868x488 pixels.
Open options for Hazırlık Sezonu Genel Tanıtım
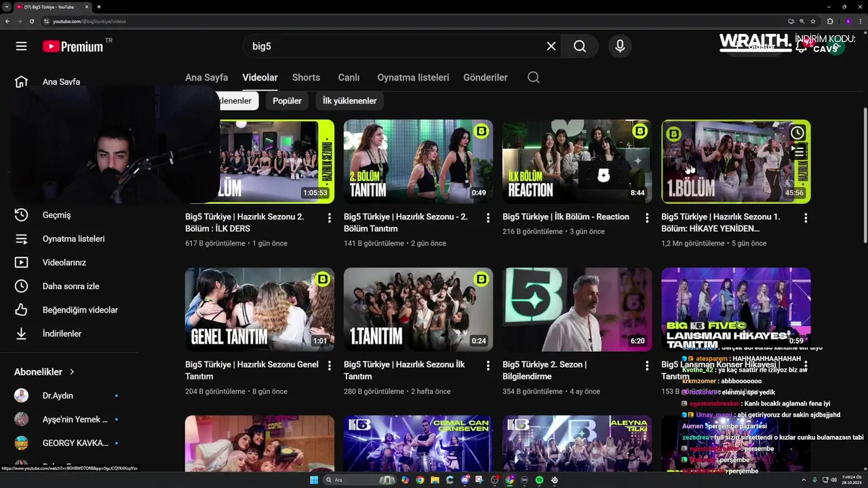[330, 366]
